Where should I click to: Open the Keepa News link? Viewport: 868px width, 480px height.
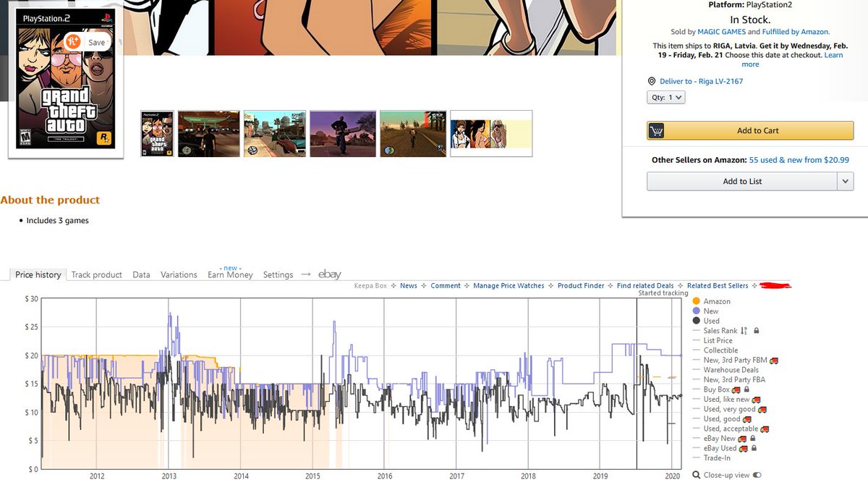tap(409, 286)
